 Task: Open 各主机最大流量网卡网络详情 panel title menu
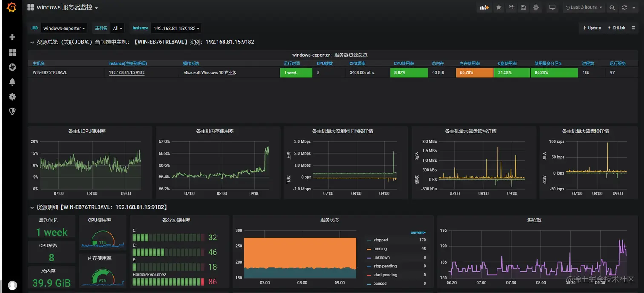point(343,131)
